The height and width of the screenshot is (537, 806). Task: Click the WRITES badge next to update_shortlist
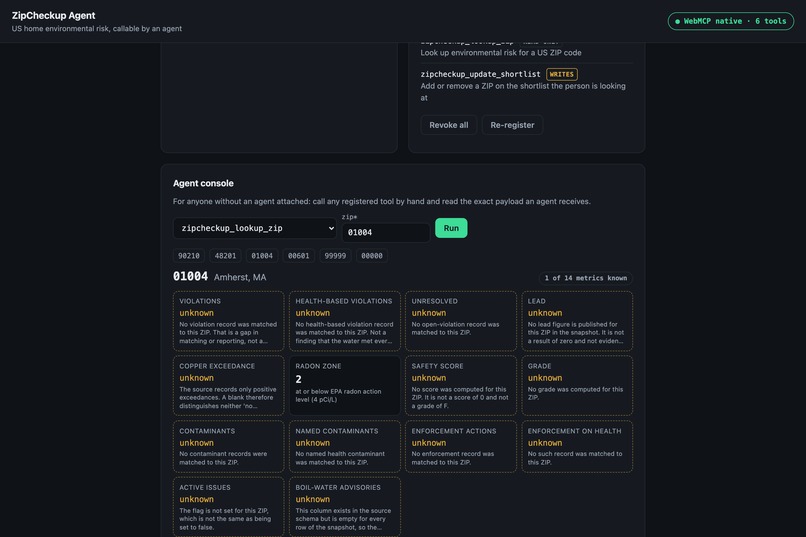click(561, 75)
